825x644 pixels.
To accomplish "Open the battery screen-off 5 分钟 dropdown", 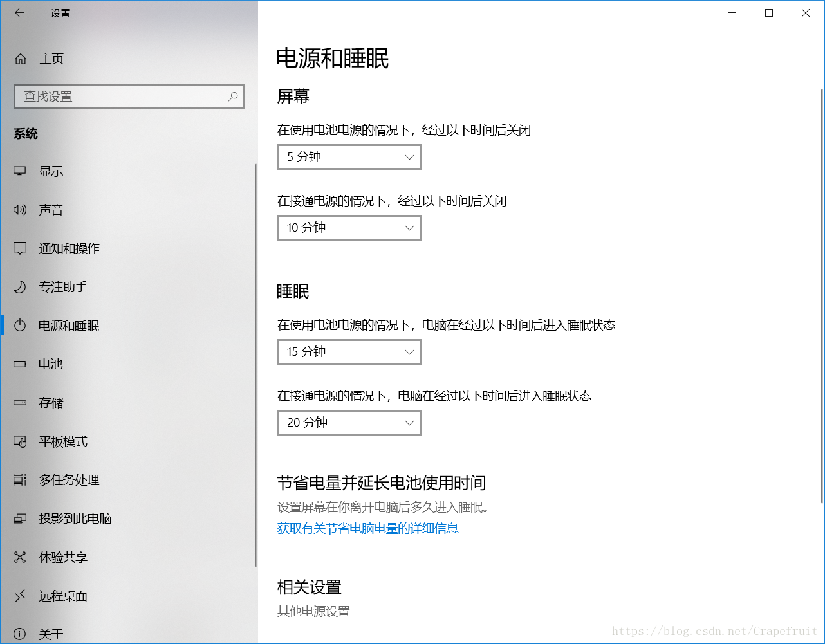I will 349,157.
